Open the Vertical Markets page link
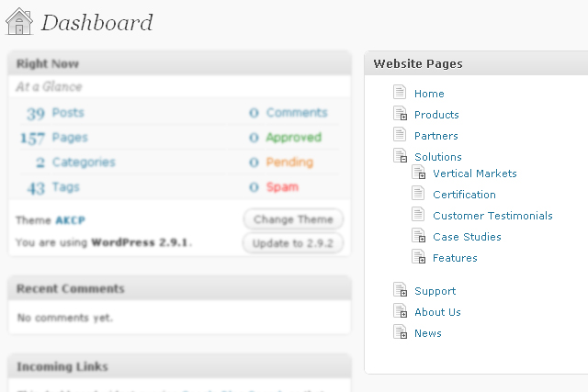The width and height of the screenshot is (588, 392). [x=475, y=174]
